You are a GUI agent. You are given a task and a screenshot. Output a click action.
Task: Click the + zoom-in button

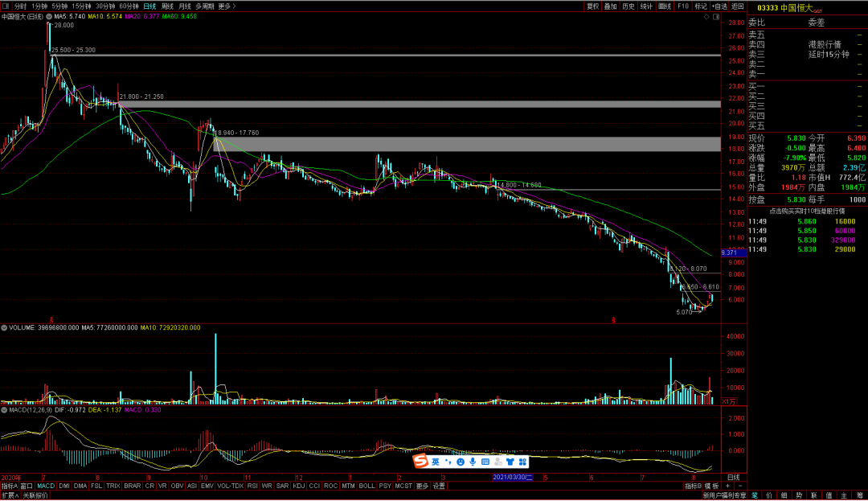(727, 486)
